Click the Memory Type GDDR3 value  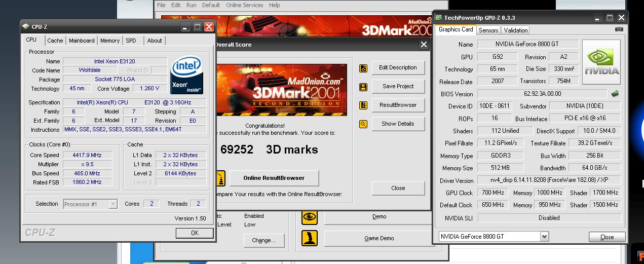click(500, 156)
